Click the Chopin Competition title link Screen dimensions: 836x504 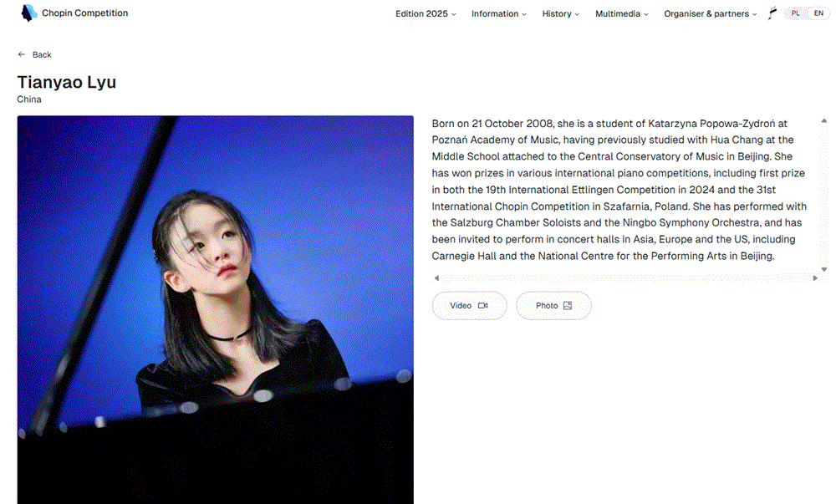pyautogui.click(x=84, y=13)
